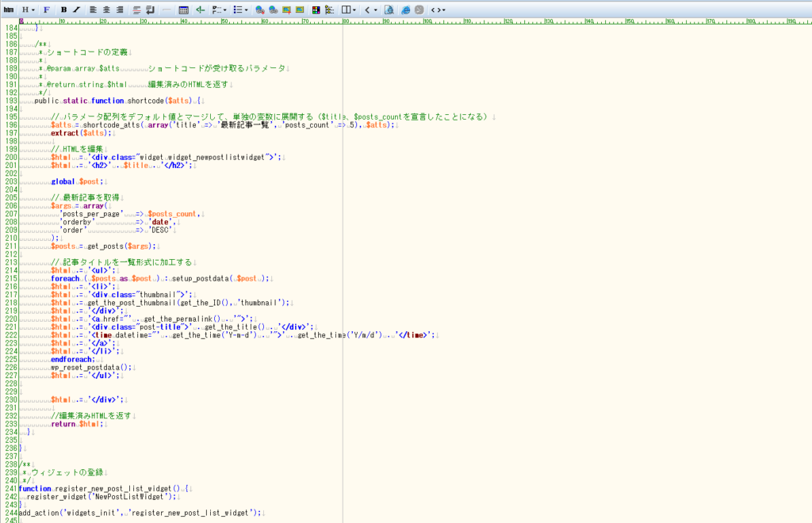Click the '//HTMLを編集' comment

(77, 149)
